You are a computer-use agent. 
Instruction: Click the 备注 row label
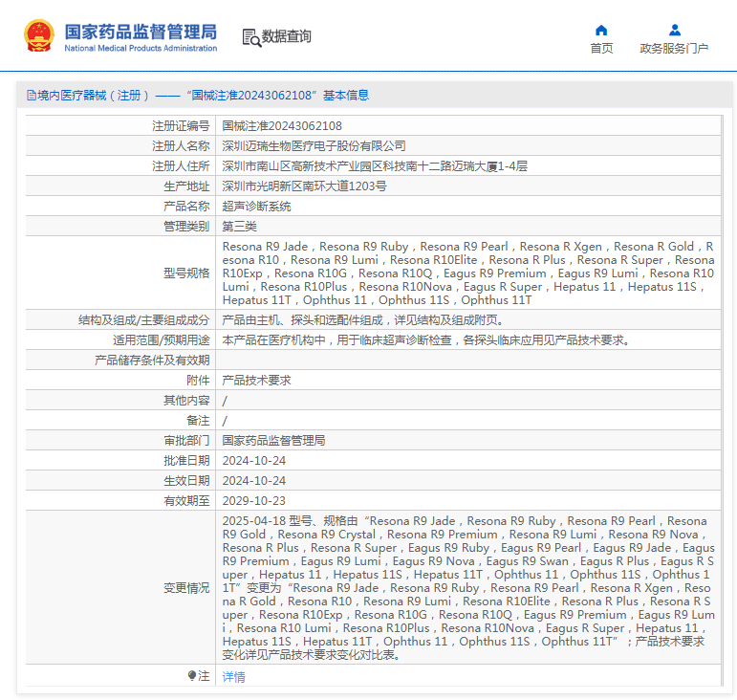(198, 421)
